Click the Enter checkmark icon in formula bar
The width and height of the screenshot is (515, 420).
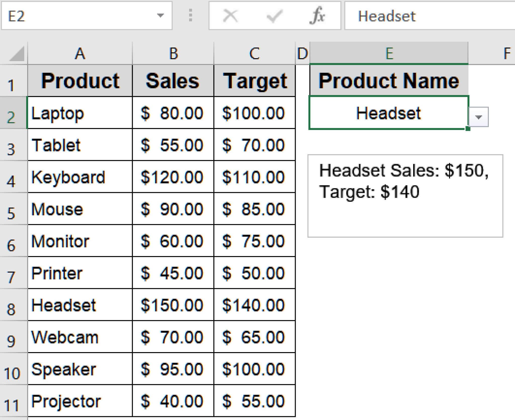click(274, 16)
